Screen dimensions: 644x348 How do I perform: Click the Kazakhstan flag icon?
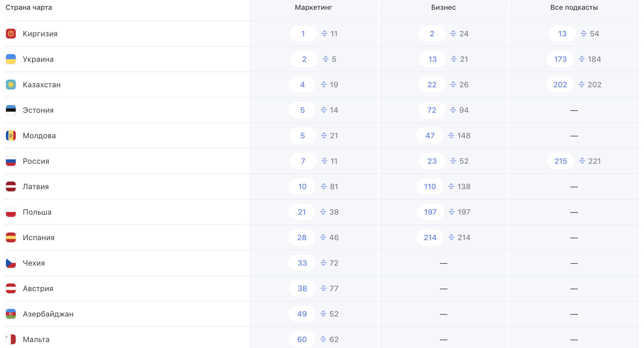(11, 85)
